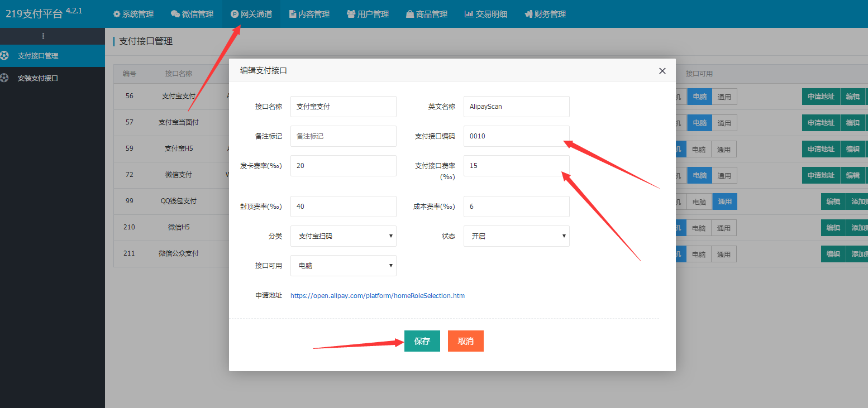Toggle 通用 for row 56 支付宝支付
This screenshot has height=408, width=868.
(x=724, y=97)
